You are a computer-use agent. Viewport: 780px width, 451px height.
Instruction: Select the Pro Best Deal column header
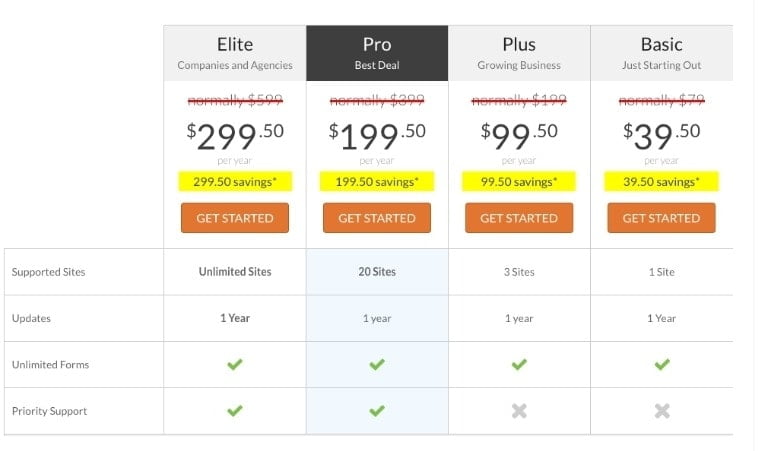pos(377,53)
